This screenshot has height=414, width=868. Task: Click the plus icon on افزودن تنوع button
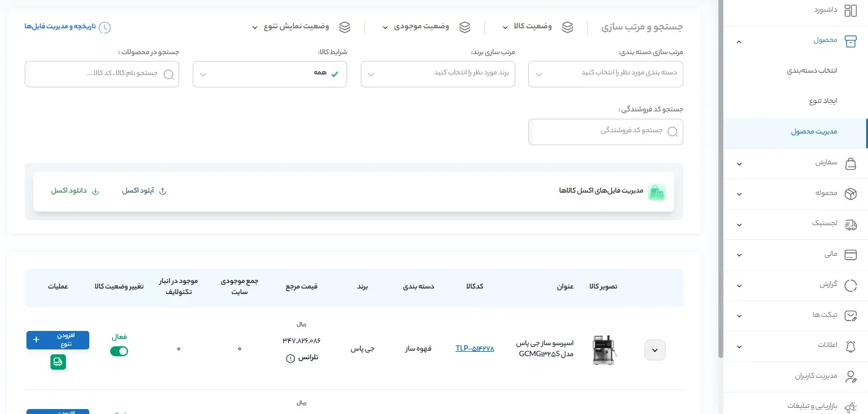tap(36, 340)
